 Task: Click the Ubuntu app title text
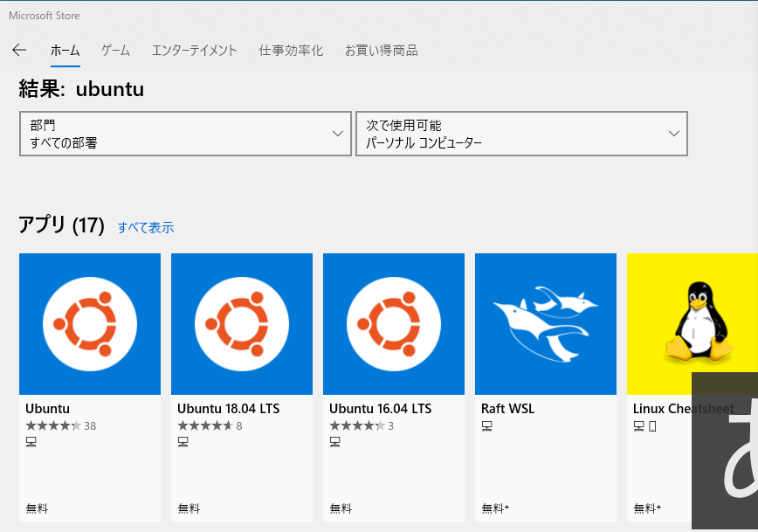[47, 409]
